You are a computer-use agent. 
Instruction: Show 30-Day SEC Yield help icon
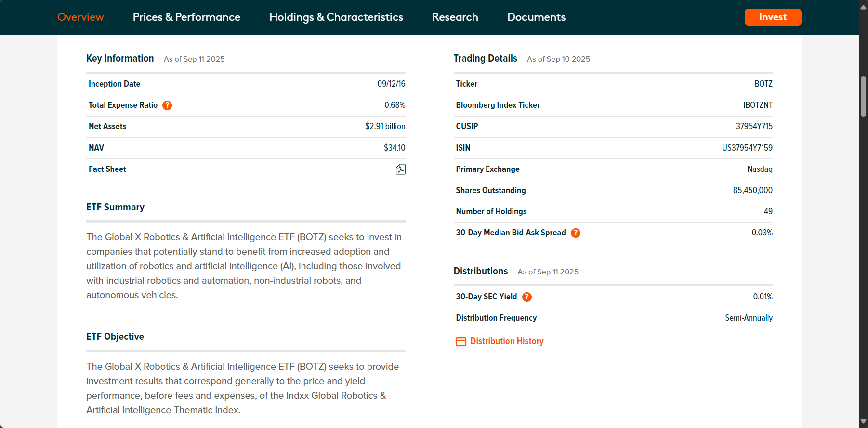coord(527,297)
